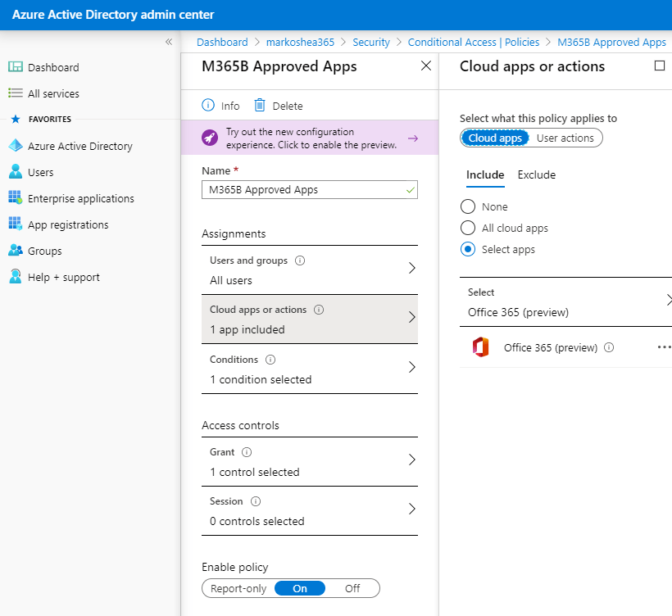Viewport: 672px width, 616px height.
Task: Open App registrations in sidebar
Action: [x=67, y=224]
